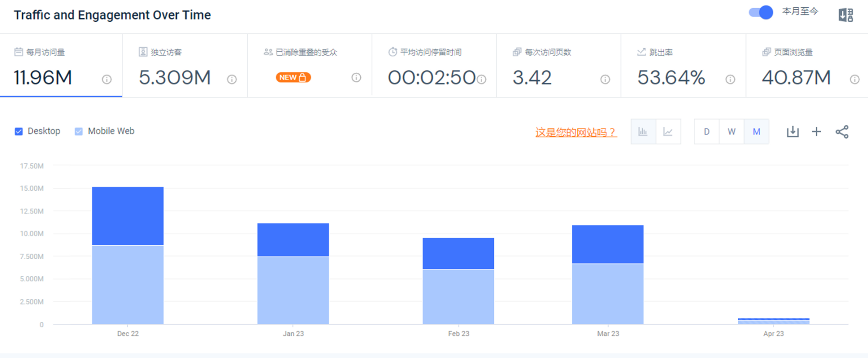Click info icon next to 11.96M
This screenshot has height=358, width=868.
pos(107,80)
